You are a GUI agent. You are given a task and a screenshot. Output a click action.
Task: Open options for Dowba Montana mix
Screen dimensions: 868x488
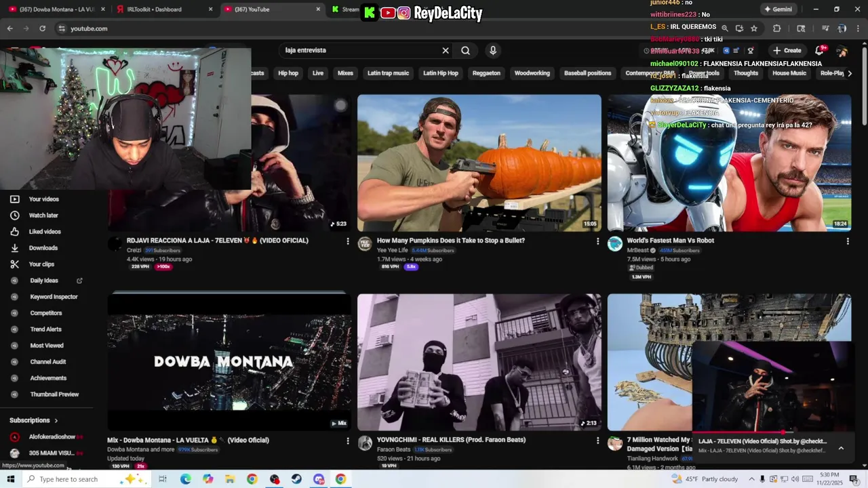tap(348, 441)
